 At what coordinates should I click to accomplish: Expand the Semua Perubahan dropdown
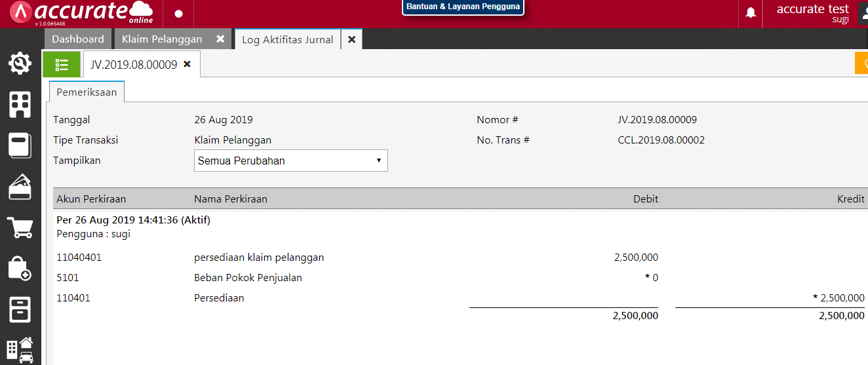pos(290,161)
